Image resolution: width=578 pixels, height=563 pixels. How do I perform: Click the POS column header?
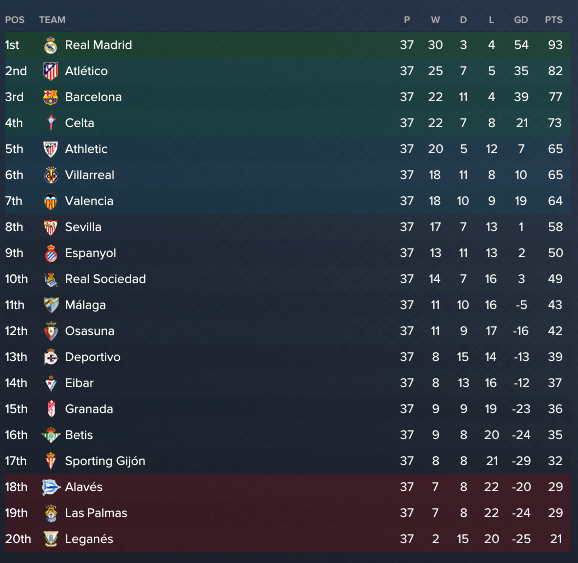(15, 20)
